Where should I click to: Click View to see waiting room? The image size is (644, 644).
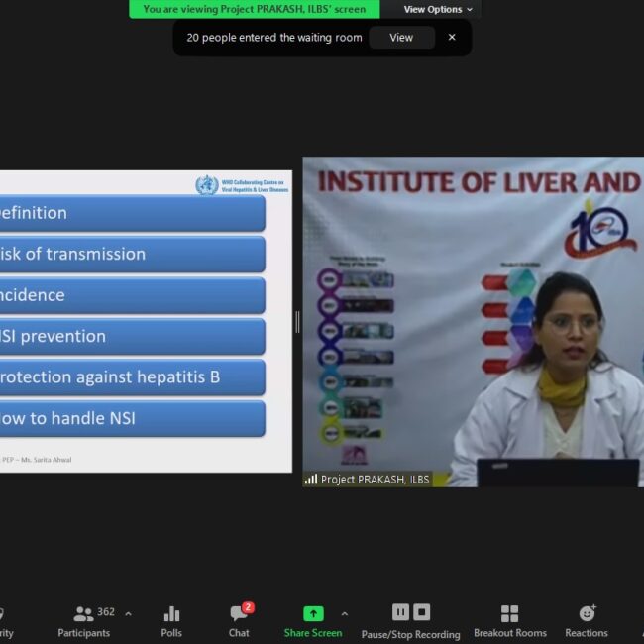401,38
